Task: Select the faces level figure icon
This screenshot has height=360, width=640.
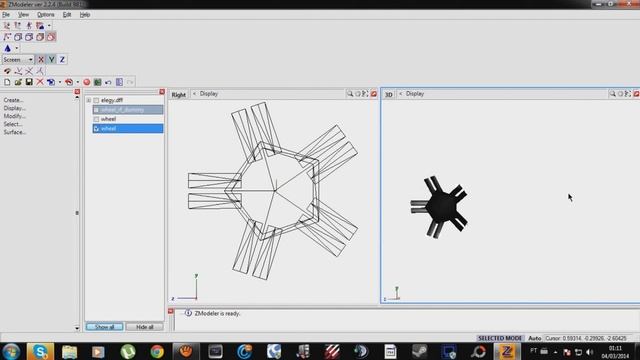Action: pos(29,25)
